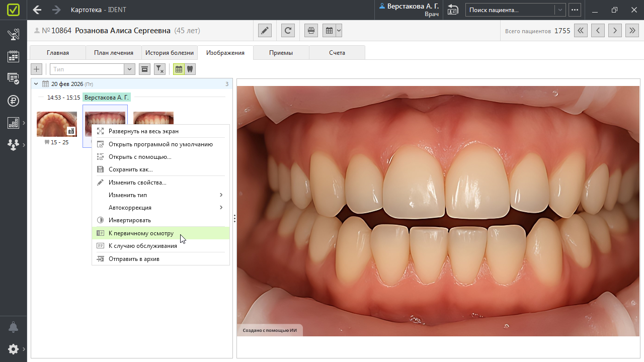Open the patient search dropdown arrow
Image resolution: width=644 pixels, height=362 pixels.
click(559, 10)
